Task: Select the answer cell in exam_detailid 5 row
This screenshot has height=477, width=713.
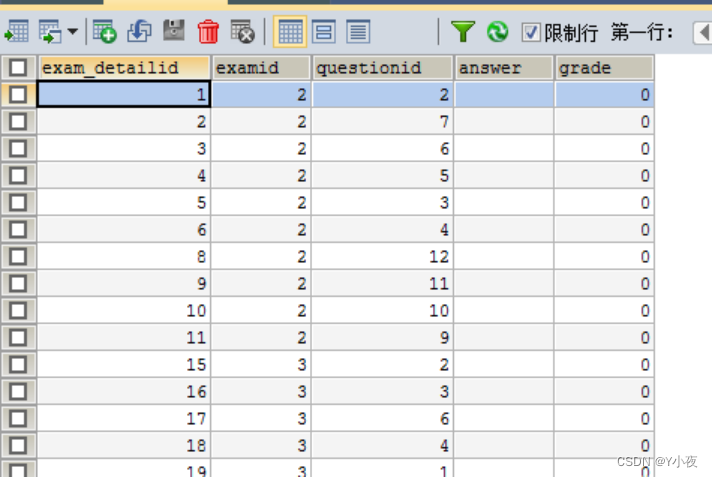Action: coord(504,203)
